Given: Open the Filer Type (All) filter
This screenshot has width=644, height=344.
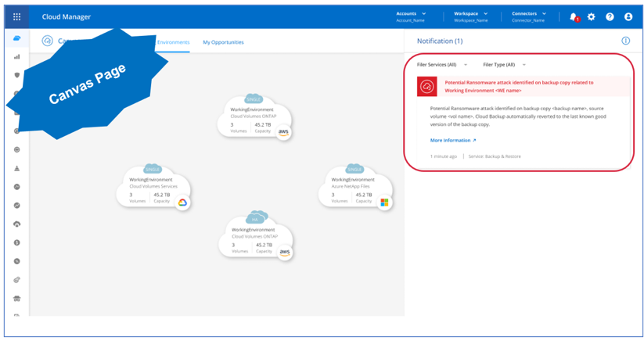Looking at the screenshot, I should point(504,65).
